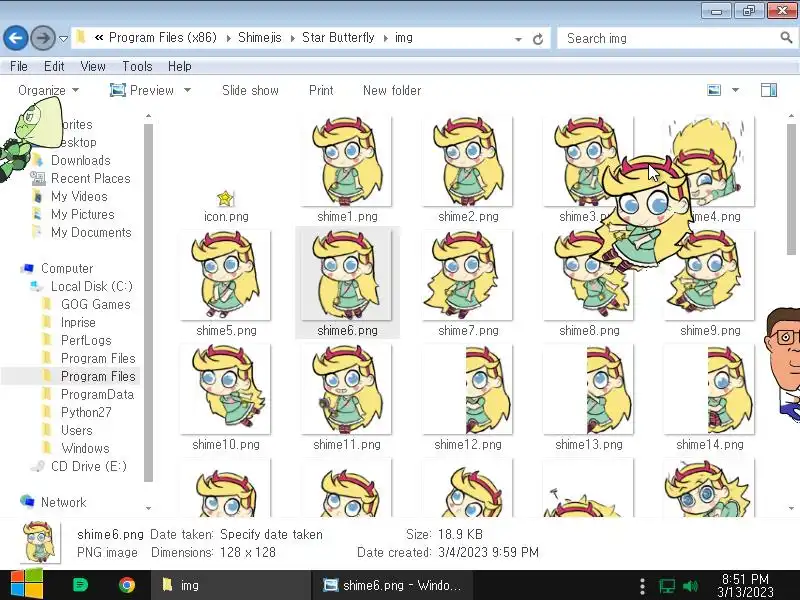Open the Python27 folder
The width and height of the screenshot is (800, 600).
(86, 412)
